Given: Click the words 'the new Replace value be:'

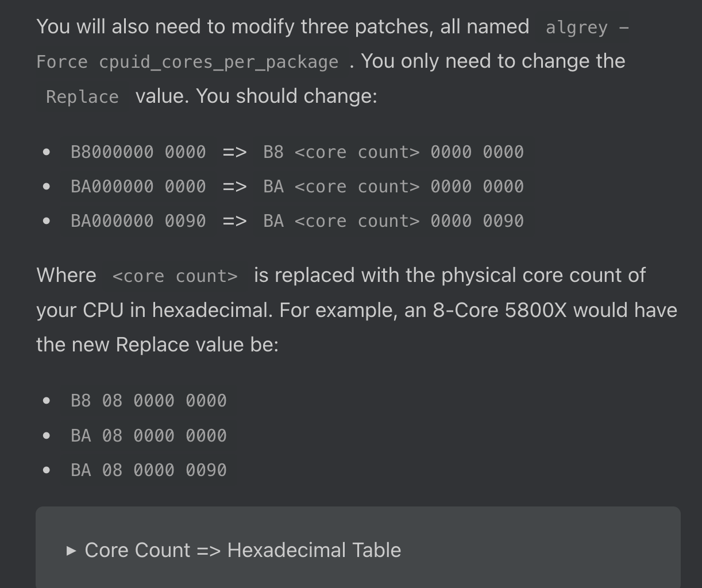Looking at the screenshot, I should coord(157,345).
